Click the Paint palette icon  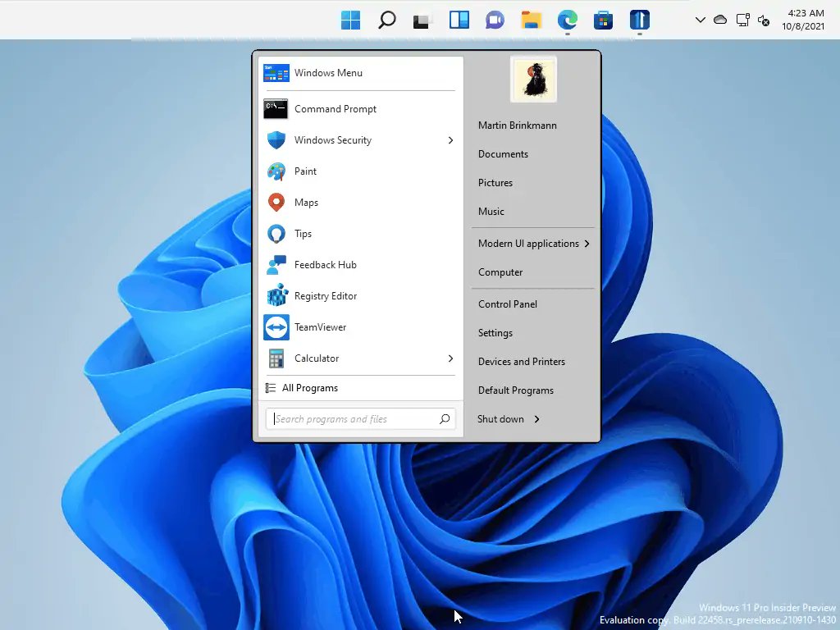click(x=276, y=171)
